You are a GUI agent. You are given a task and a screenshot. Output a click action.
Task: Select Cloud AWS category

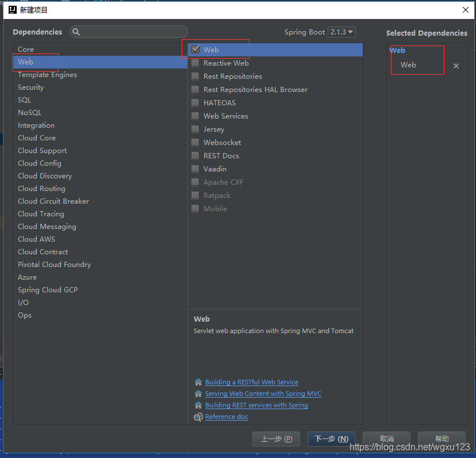(100, 239)
